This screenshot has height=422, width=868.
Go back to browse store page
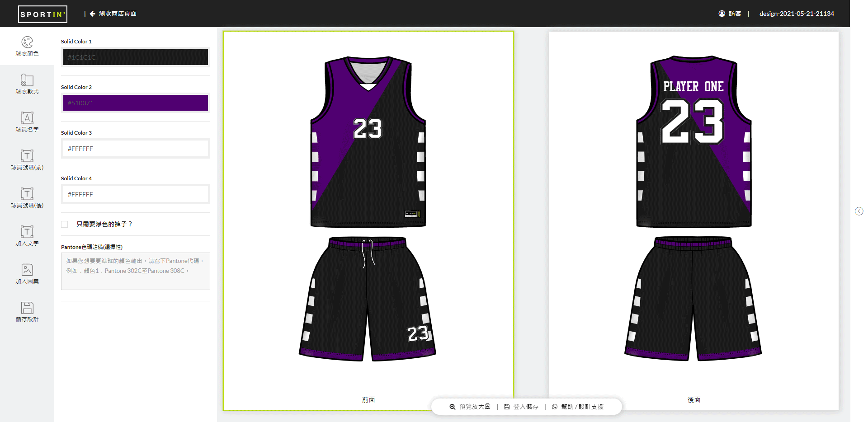click(113, 14)
